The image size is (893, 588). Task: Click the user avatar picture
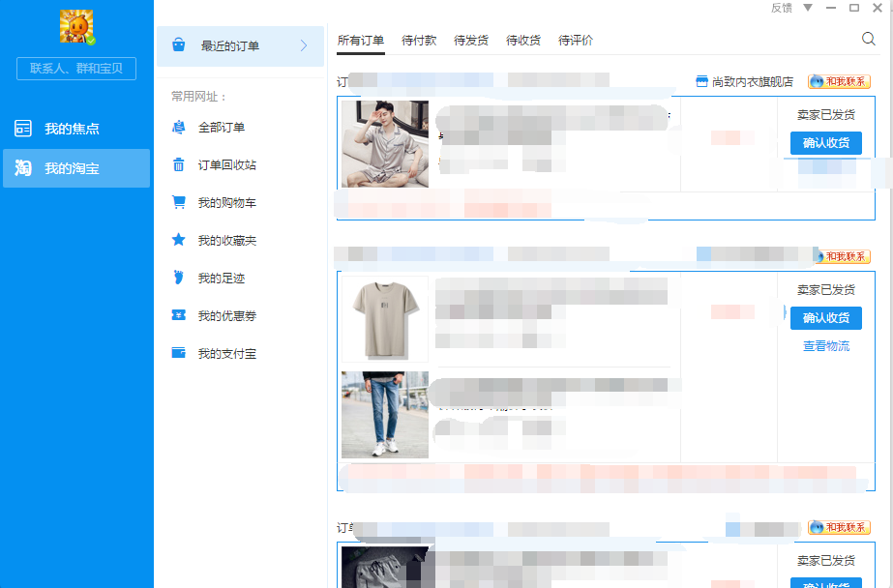click(x=76, y=27)
